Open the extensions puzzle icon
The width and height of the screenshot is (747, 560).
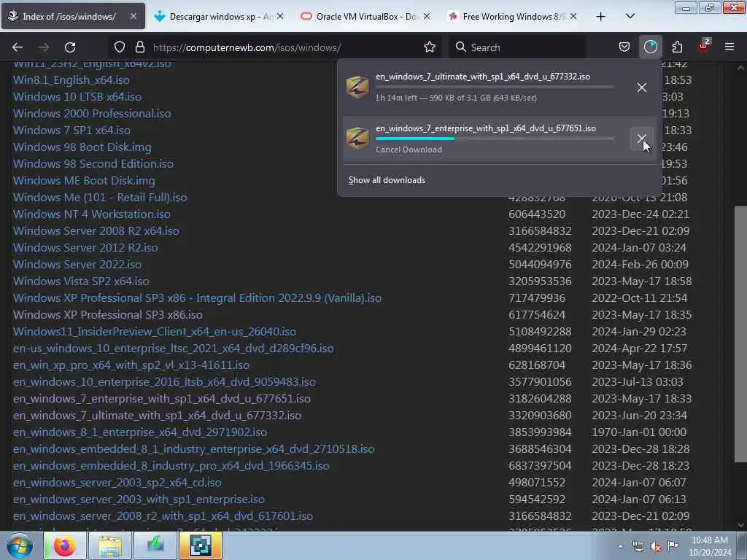point(677,47)
